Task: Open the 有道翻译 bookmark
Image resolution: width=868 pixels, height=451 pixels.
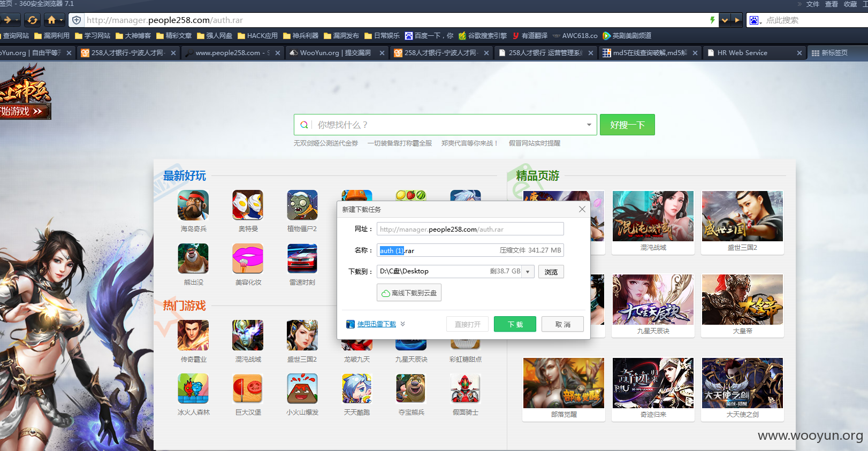Action: click(x=530, y=36)
